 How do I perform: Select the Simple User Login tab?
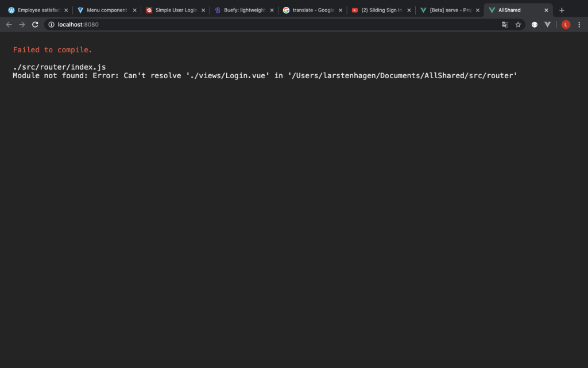[x=172, y=10]
